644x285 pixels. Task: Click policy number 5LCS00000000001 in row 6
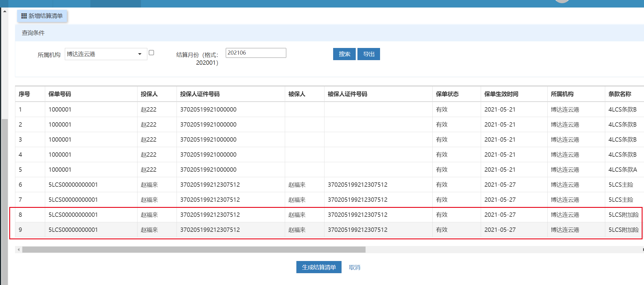point(73,185)
